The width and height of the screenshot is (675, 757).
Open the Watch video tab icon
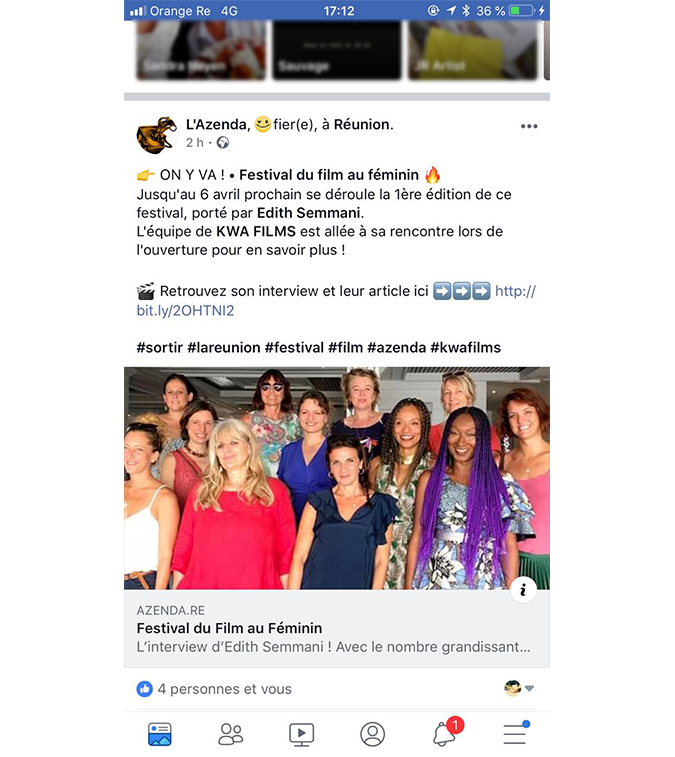click(x=301, y=734)
